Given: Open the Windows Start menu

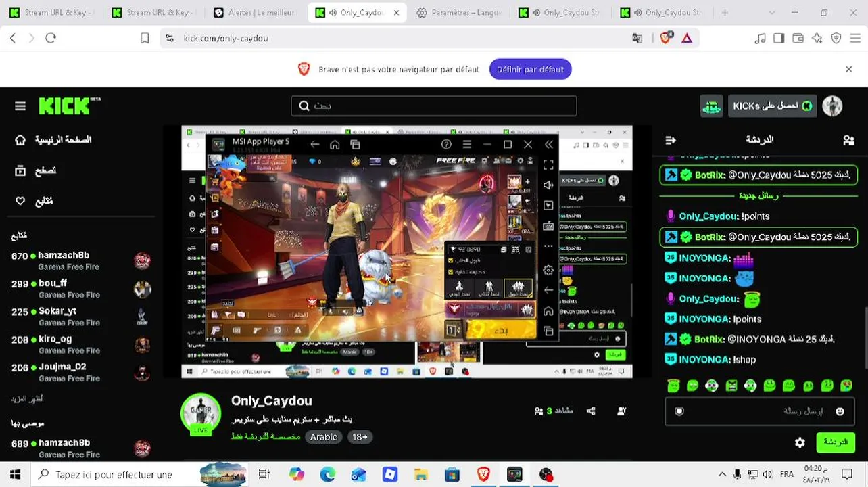Looking at the screenshot, I should 16,475.
